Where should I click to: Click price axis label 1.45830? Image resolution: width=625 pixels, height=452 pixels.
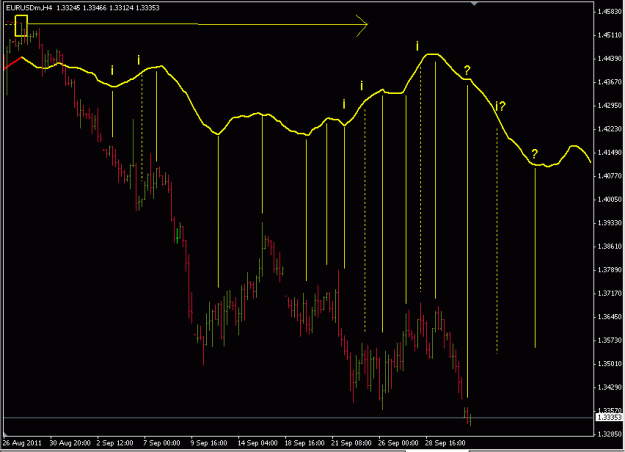pyautogui.click(x=609, y=12)
